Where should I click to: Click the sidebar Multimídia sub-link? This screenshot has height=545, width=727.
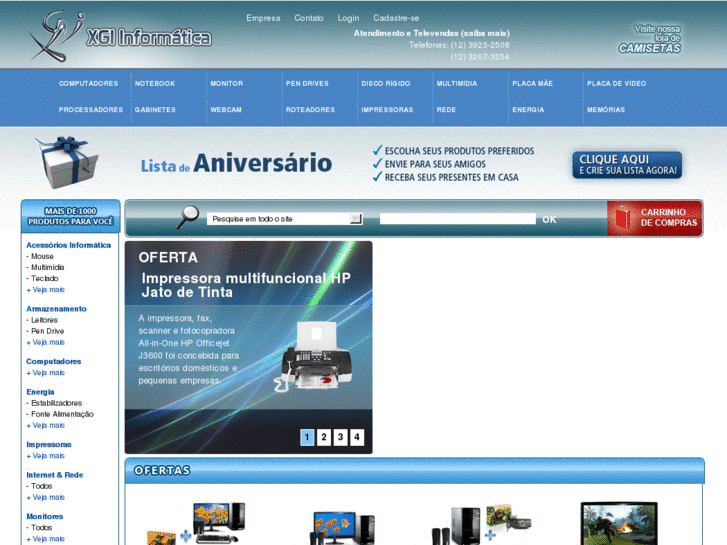[47, 267]
